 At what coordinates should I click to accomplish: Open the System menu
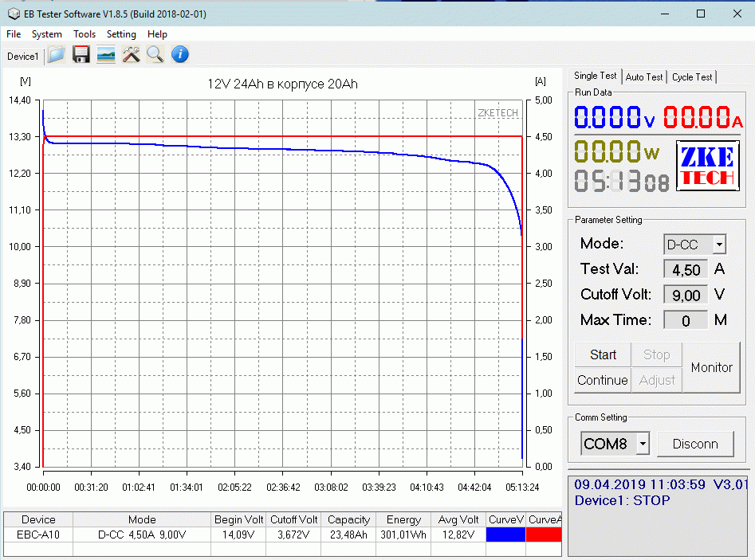(47, 34)
